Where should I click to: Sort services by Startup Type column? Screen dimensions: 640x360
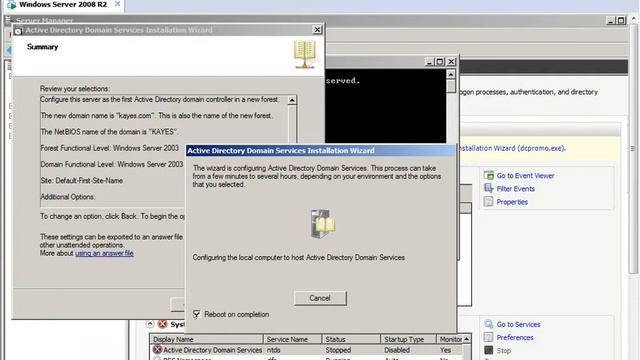(409, 339)
